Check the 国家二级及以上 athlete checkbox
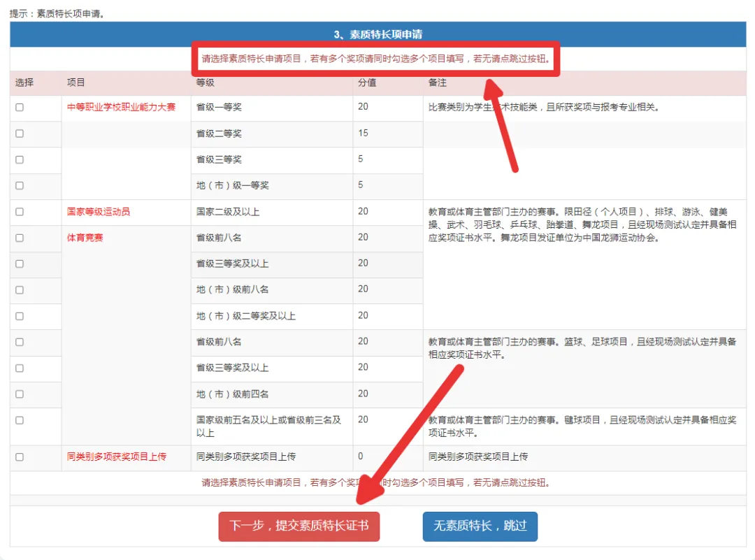 point(20,212)
